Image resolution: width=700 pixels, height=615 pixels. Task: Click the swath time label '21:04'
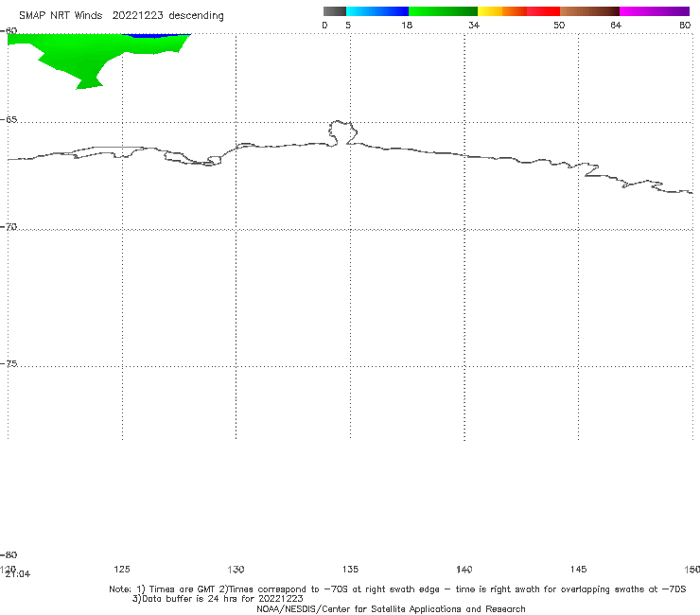pos(18,574)
